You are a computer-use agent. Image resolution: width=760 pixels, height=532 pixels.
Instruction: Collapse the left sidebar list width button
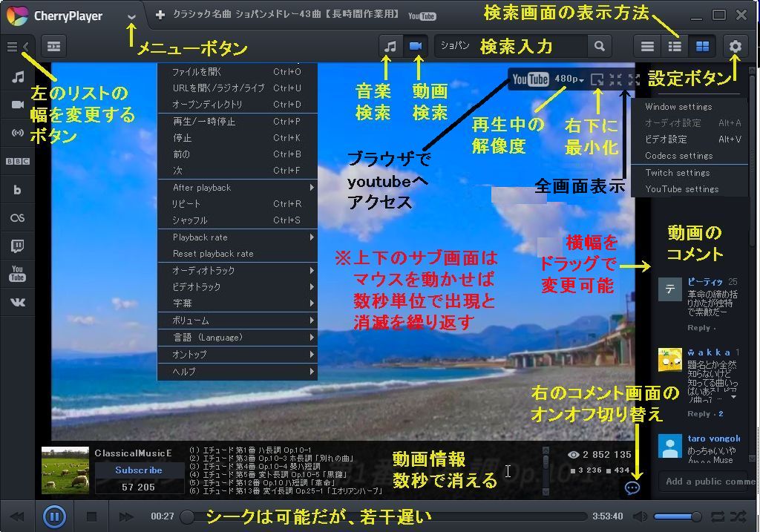point(18,47)
